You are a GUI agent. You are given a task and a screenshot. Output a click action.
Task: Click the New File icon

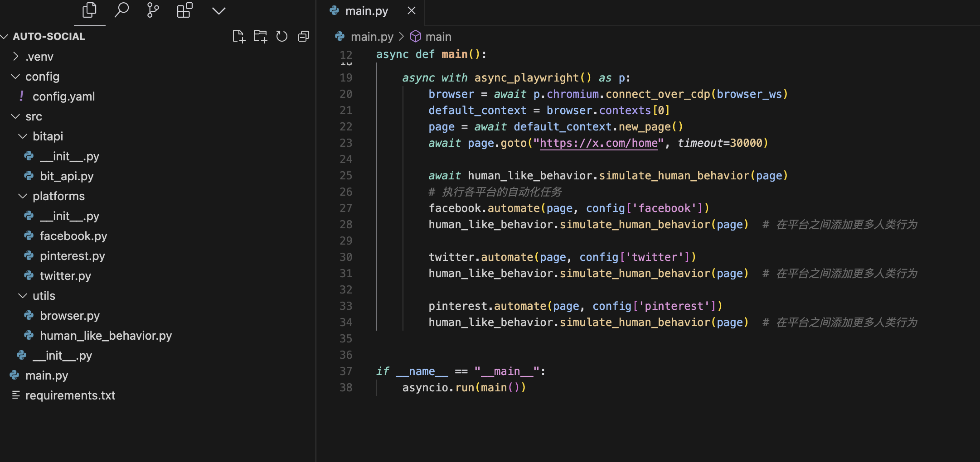pyautogui.click(x=238, y=36)
